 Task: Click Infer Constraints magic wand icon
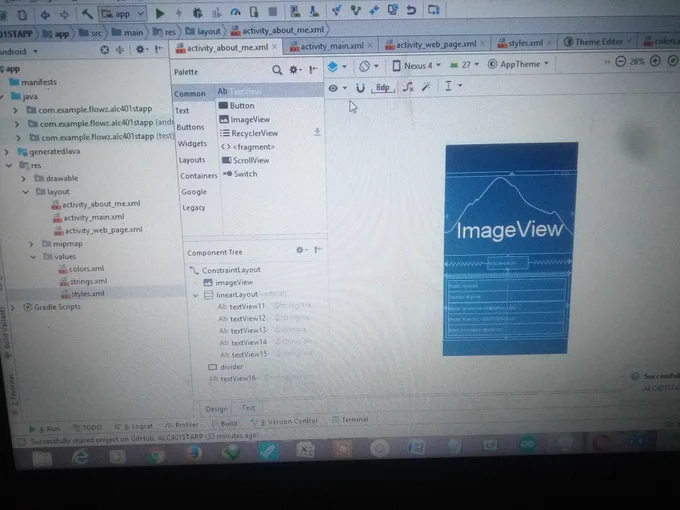(x=427, y=87)
